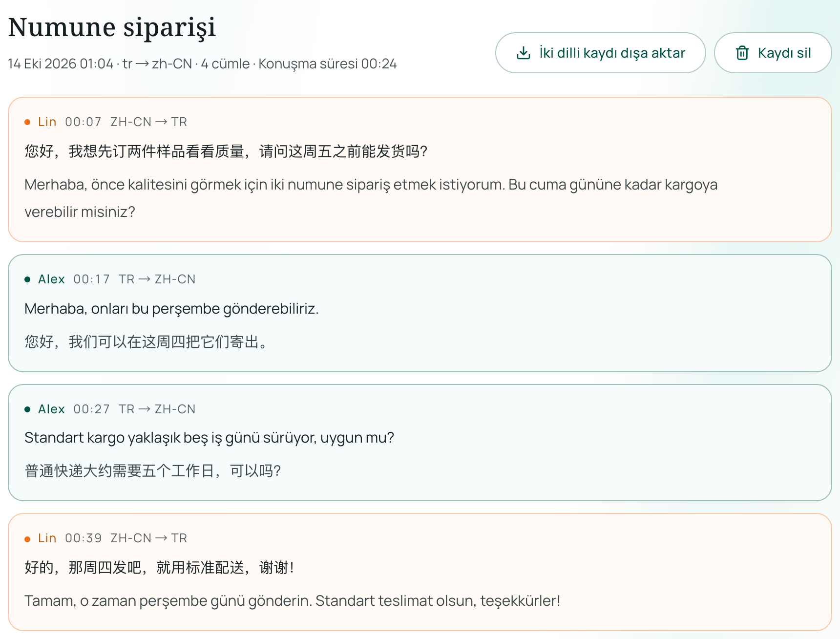Select Lin's name at timestamp 00:39
The width and height of the screenshot is (840, 639).
47,538
